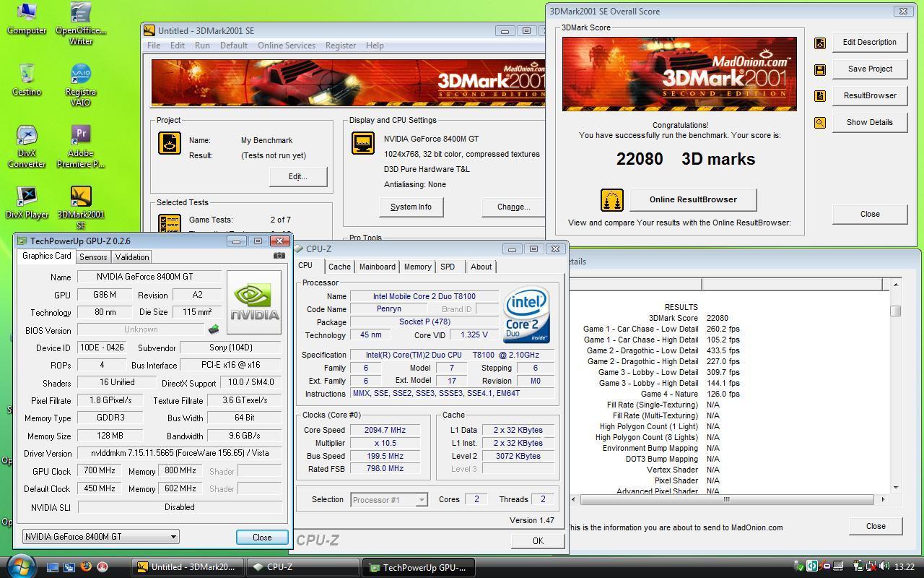Launch Firefox from Quick Launch
The image size is (924, 578).
pyautogui.click(x=86, y=567)
